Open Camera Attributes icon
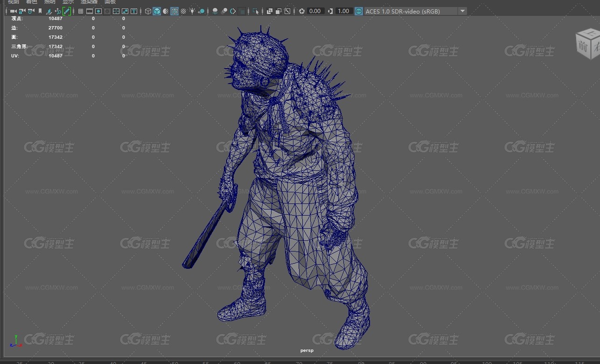Viewport: 600px width, 364px height. point(31,11)
